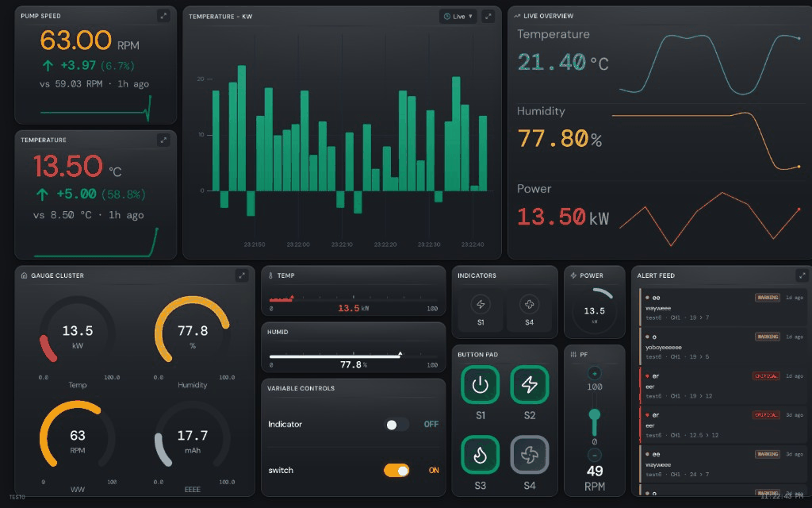Click the thermometer icon in Temp panel
The image size is (812, 508).
[x=270, y=275]
